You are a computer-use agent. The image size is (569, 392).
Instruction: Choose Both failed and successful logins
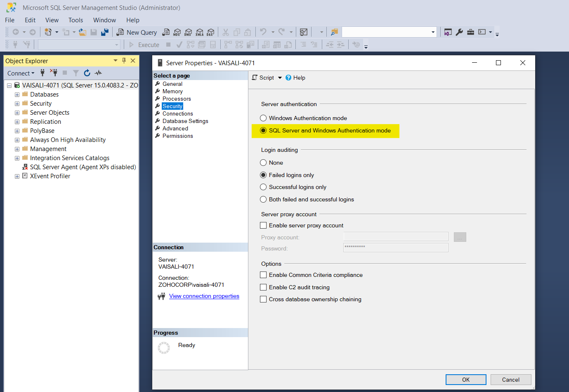pyautogui.click(x=263, y=199)
